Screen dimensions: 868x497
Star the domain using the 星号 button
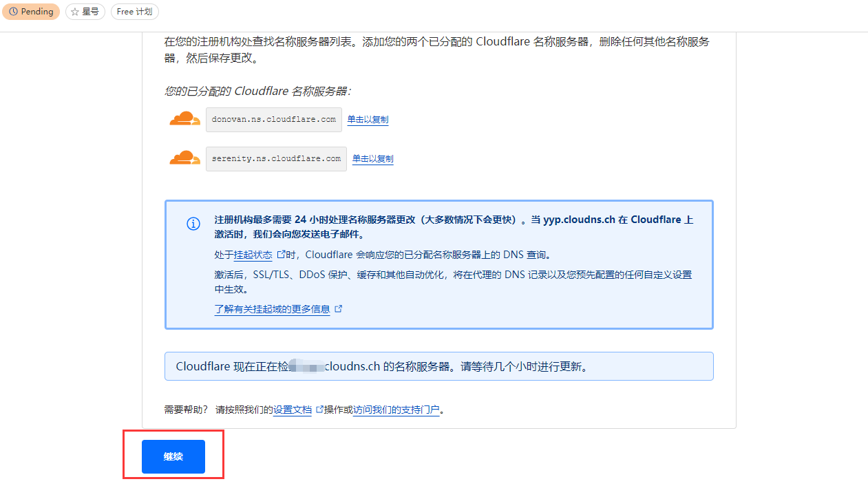(x=85, y=12)
